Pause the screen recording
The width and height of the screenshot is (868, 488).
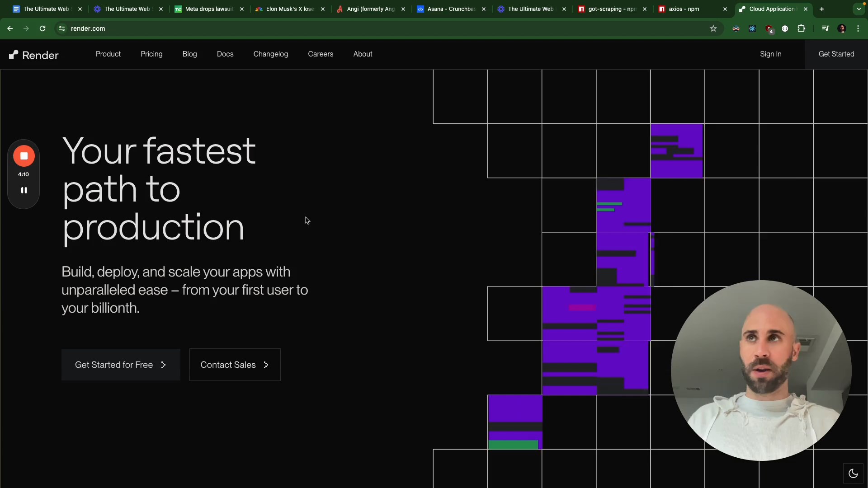pyautogui.click(x=24, y=190)
